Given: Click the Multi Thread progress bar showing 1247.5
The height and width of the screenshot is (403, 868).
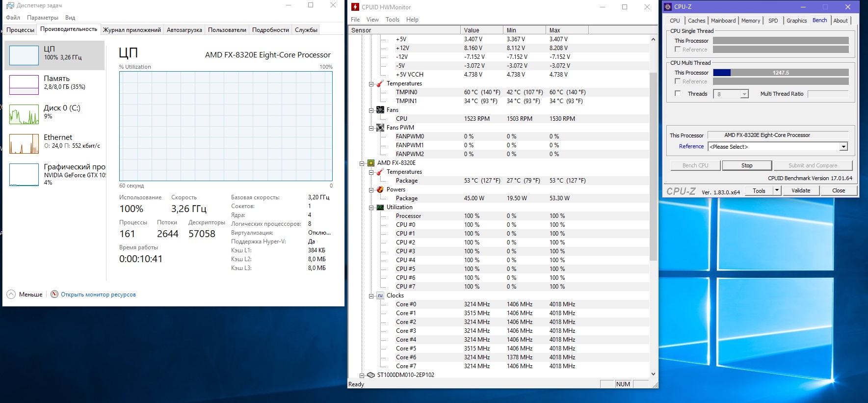Looking at the screenshot, I should [781, 73].
